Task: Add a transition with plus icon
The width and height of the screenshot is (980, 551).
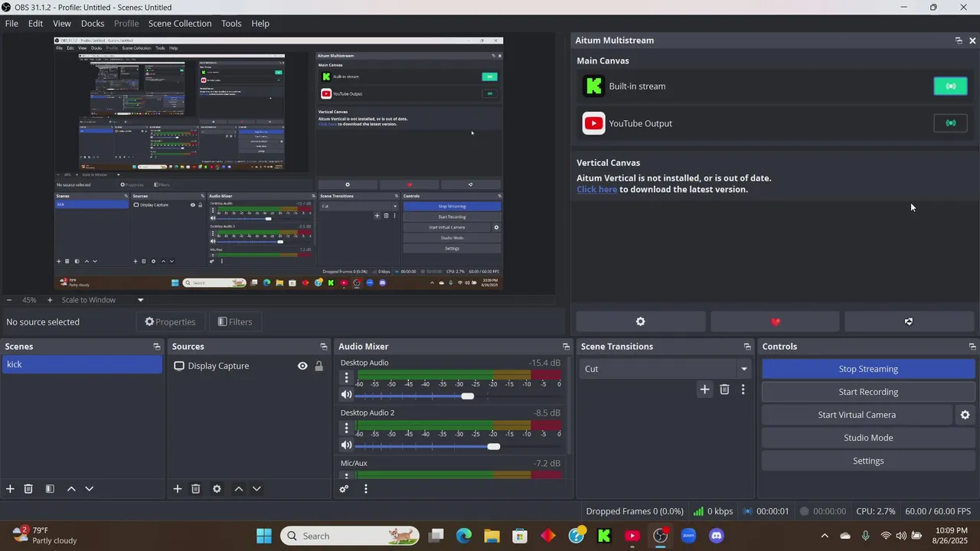Action: (x=704, y=390)
